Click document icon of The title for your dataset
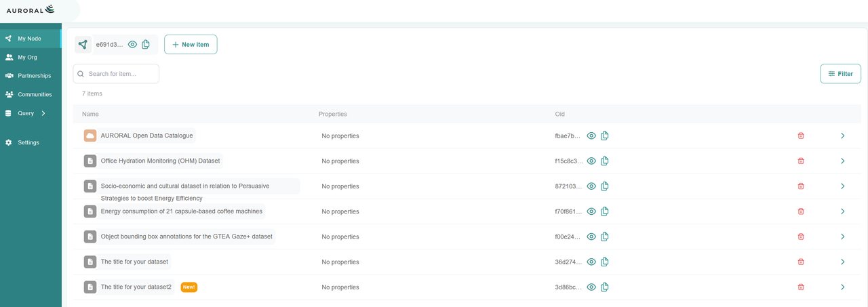Viewport: 868px width, 307px height. [90, 262]
